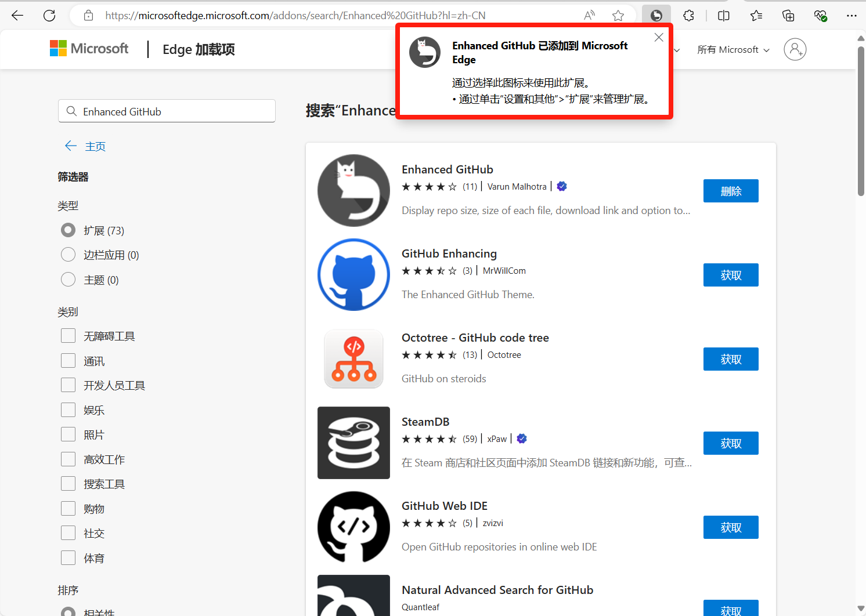Click 获取 for Octotree - GitHub code tree
Image resolution: width=866 pixels, height=616 pixels.
coord(731,359)
